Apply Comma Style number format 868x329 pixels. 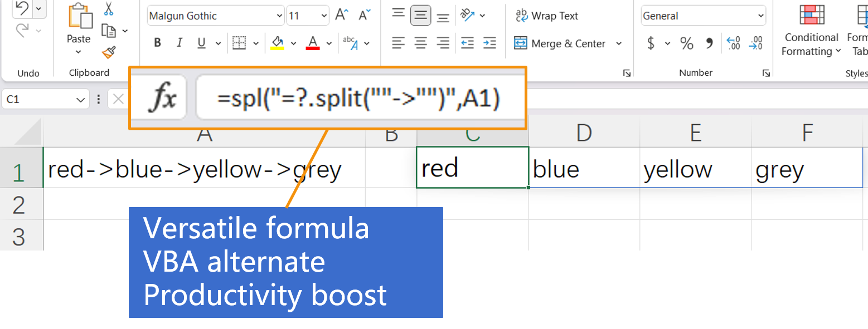coord(709,43)
